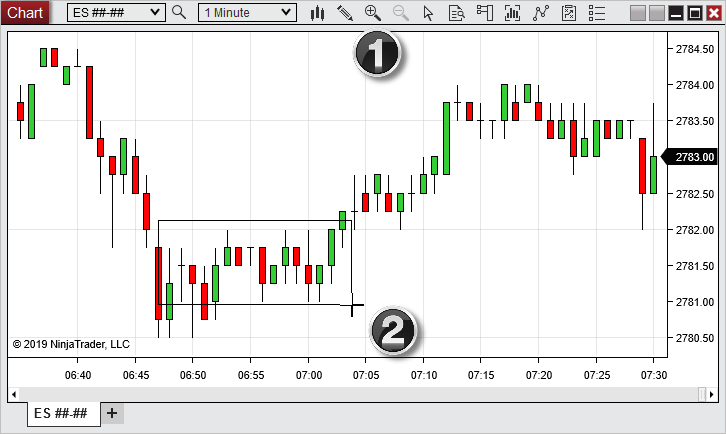Click the 06:55 time axis label

251,375
